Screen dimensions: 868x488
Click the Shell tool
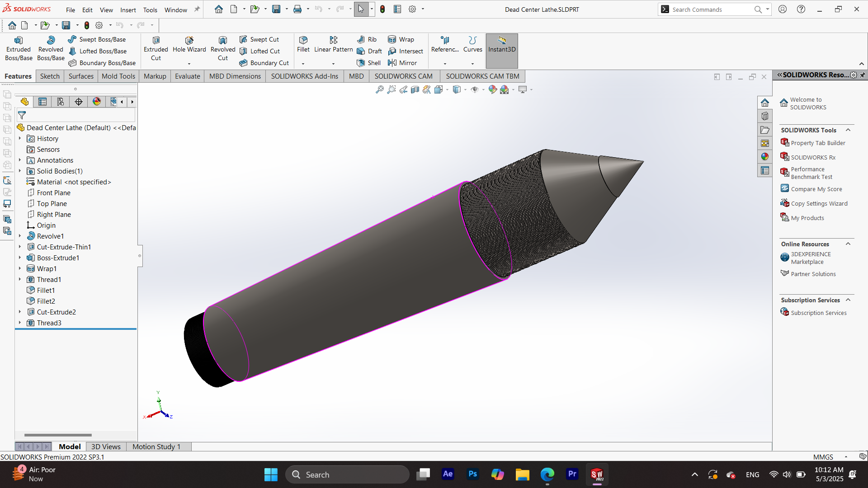(x=369, y=63)
